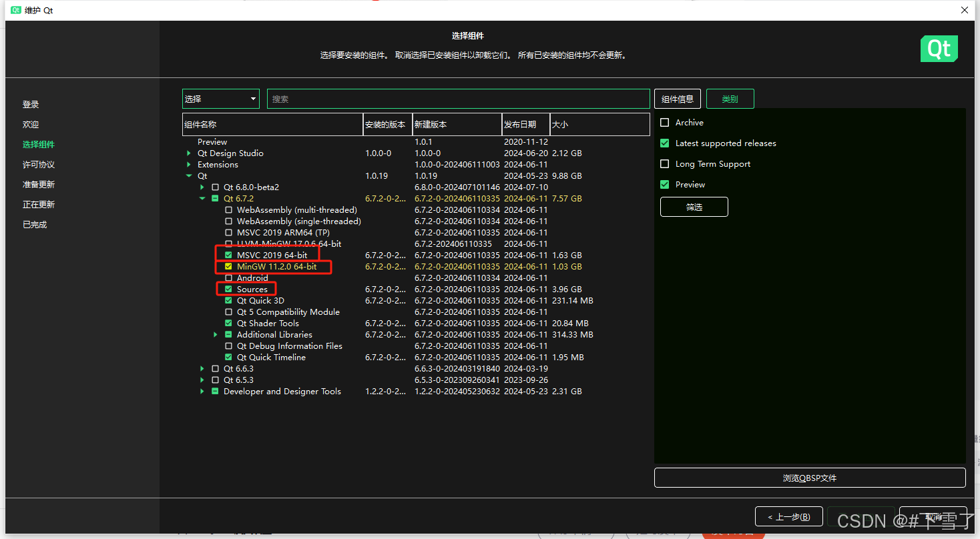Viewport: 980px width, 539px height.
Task: Click the 准备更新 step in sidebar
Action: tap(39, 185)
